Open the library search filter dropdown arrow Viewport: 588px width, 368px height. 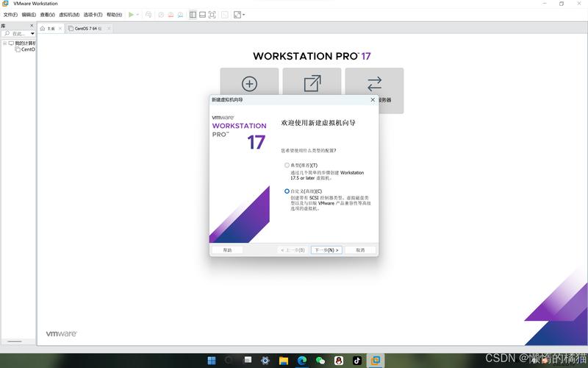pyautogui.click(x=32, y=34)
